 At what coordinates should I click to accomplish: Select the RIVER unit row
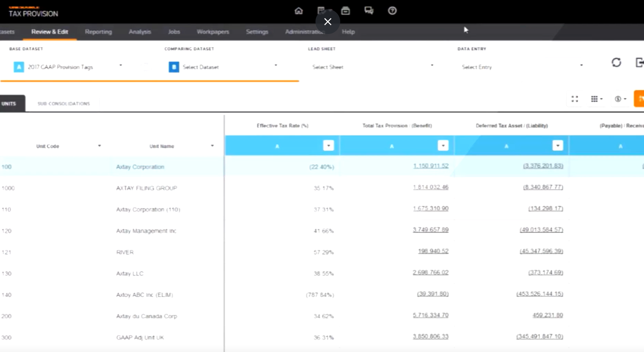(124, 252)
